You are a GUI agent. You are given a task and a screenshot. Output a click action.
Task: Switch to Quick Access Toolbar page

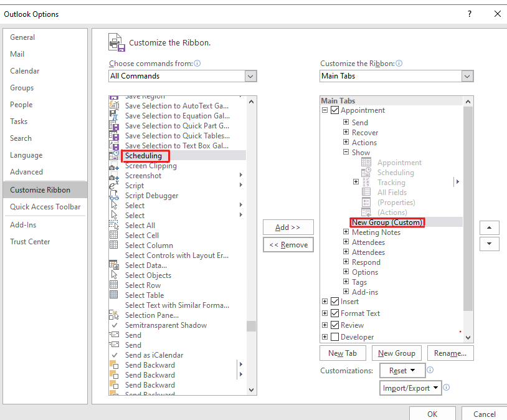click(45, 207)
